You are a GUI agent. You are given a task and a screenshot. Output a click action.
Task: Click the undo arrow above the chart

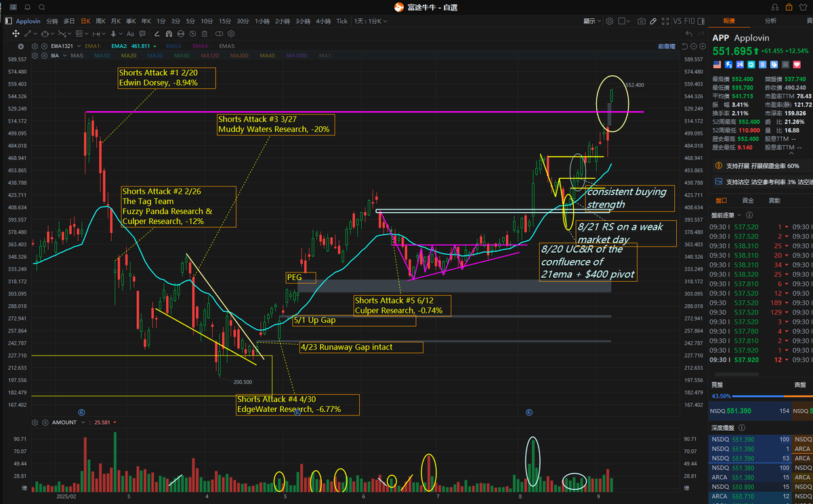click(x=689, y=35)
